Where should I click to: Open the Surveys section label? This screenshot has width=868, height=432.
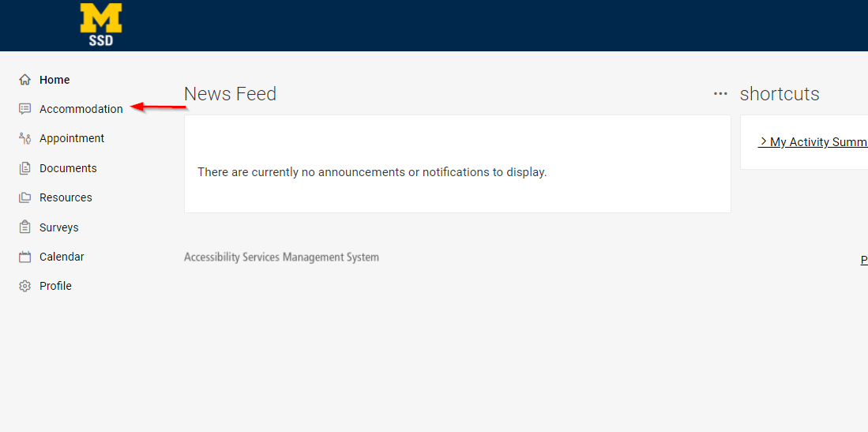pyautogui.click(x=59, y=227)
